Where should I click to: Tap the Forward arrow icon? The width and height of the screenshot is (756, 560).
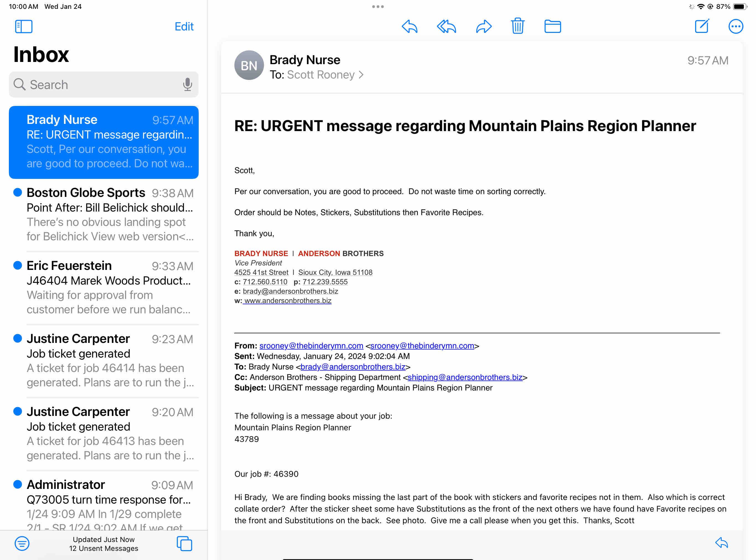[484, 27]
